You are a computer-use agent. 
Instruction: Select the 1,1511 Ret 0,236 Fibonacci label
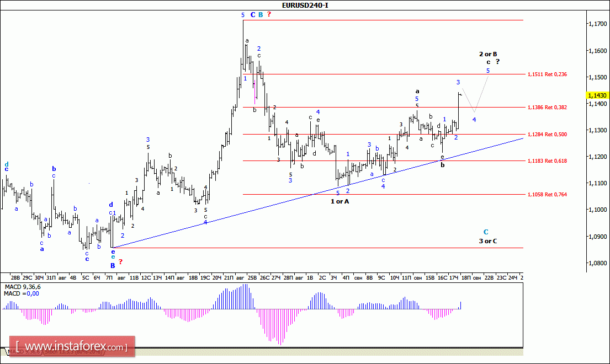click(x=547, y=74)
